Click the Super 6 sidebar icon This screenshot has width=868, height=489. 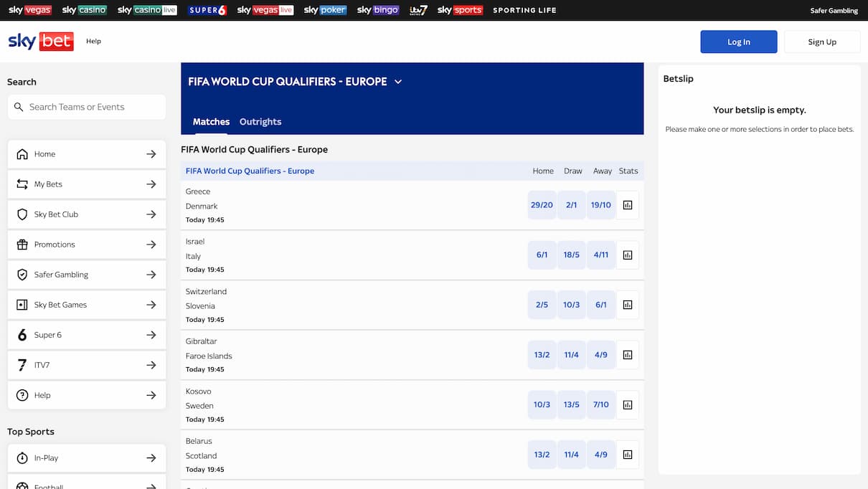pos(22,335)
